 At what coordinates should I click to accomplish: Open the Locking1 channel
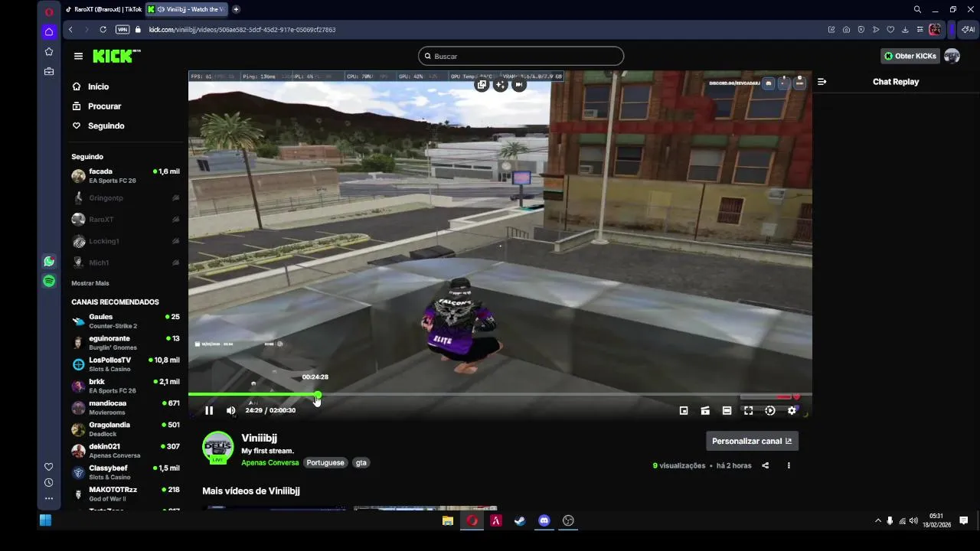(126, 241)
